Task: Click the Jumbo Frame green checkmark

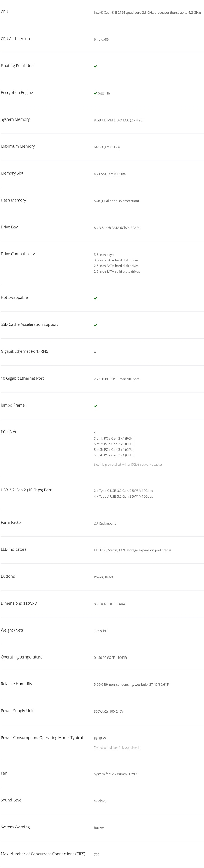Action: point(96,406)
